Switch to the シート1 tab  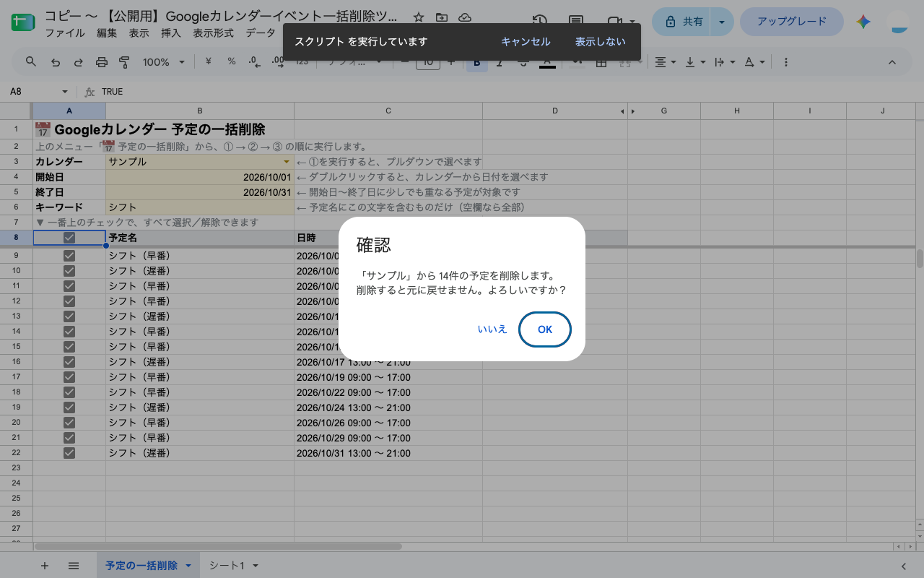(227, 566)
